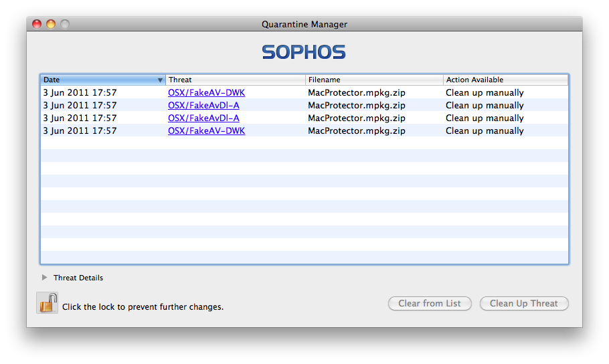609x364 pixels.
Task: Sort list by Threat column header
Action: (x=236, y=80)
